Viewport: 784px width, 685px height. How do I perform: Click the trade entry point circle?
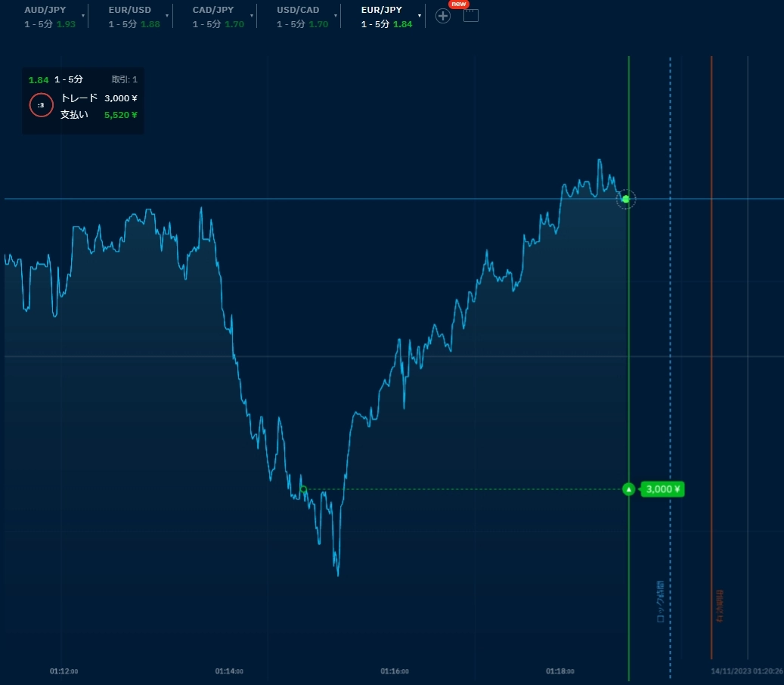tap(303, 489)
